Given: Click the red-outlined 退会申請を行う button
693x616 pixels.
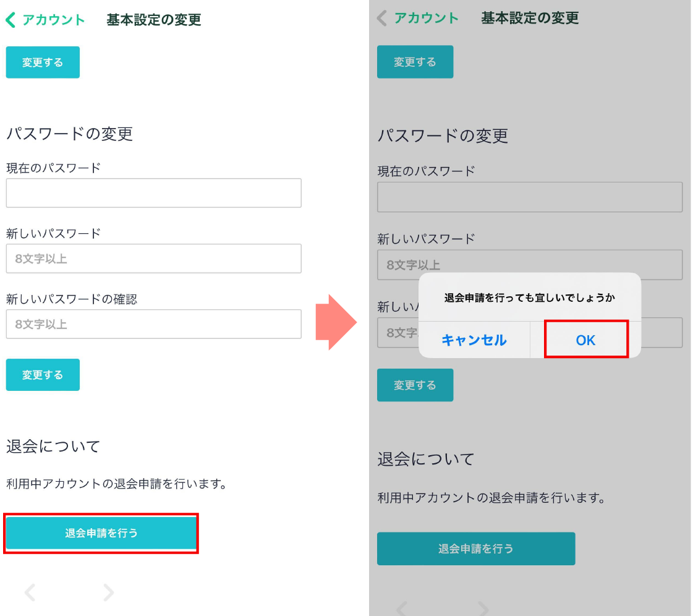Looking at the screenshot, I should coord(101,533).
